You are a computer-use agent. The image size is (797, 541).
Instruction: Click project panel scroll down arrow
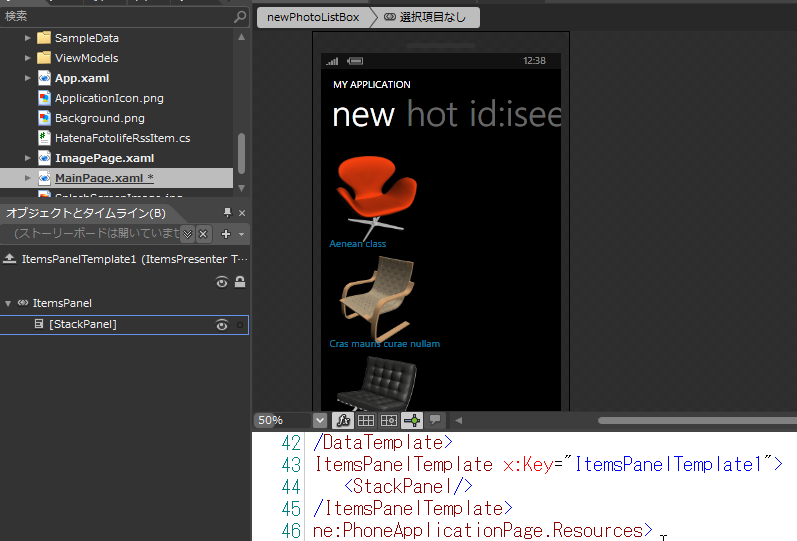[241, 188]
